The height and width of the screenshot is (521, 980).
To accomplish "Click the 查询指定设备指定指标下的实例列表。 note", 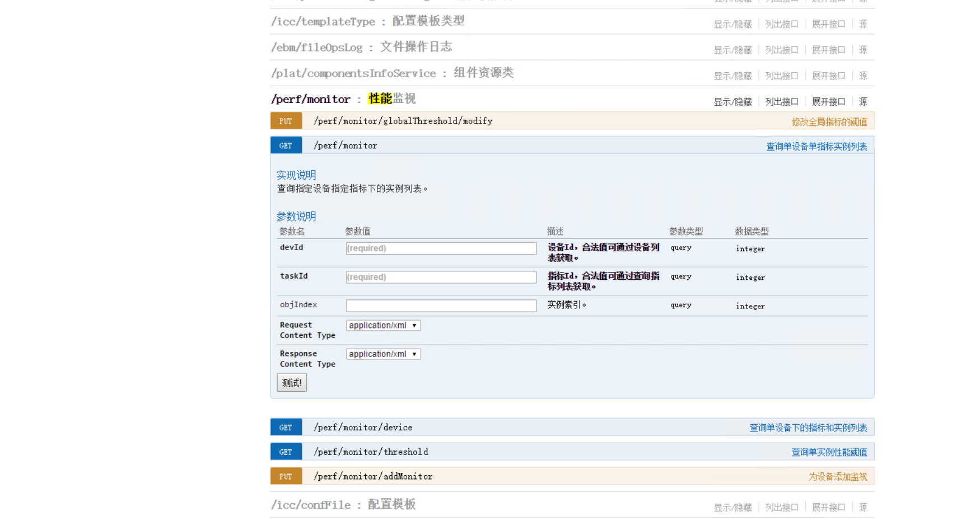I will pos(352,189).
